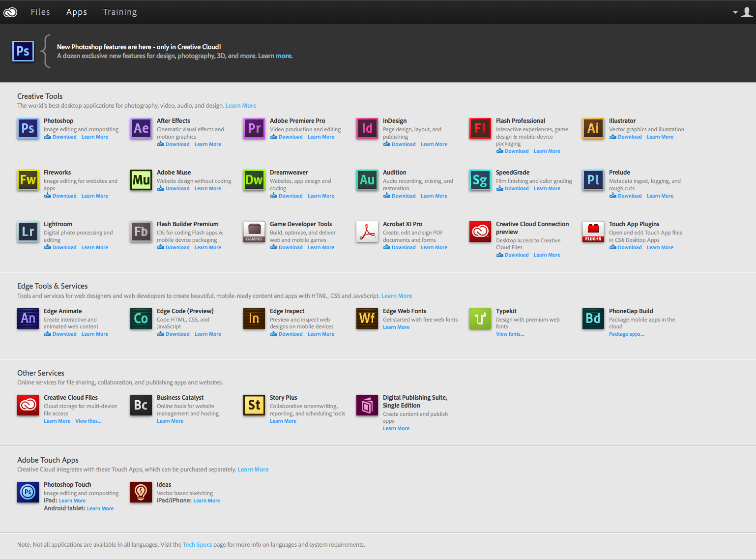This screenshot has width=756, height=559.
Task: Click the Adobe Muse icon
Action: 141,180
